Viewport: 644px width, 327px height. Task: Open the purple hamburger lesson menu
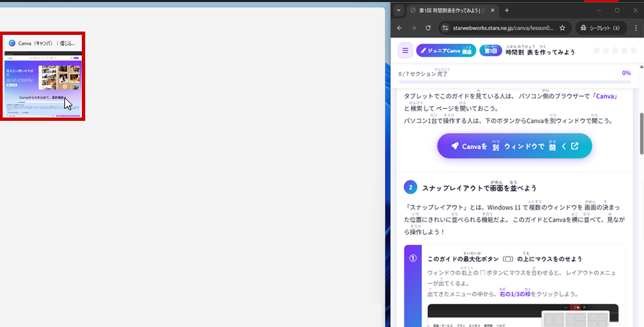pyautogui.click(x=405, y=50)
